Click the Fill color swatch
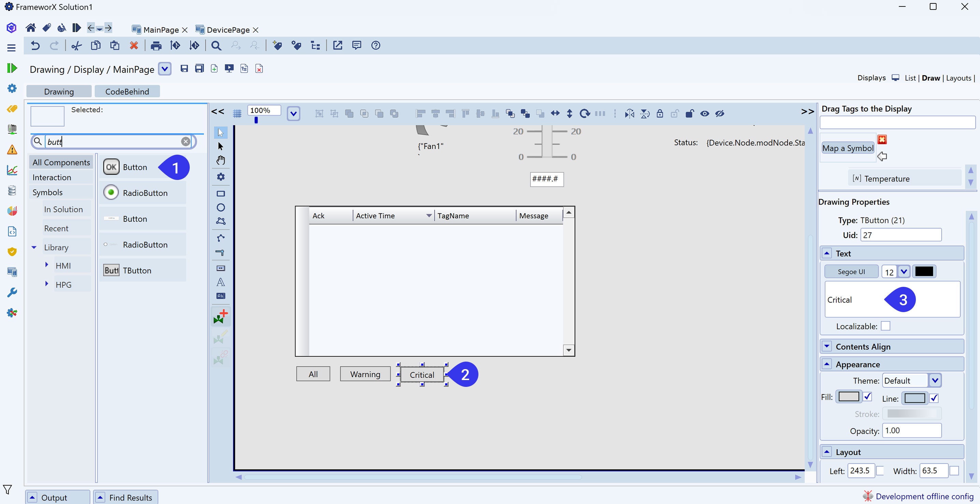 point(849,397)
